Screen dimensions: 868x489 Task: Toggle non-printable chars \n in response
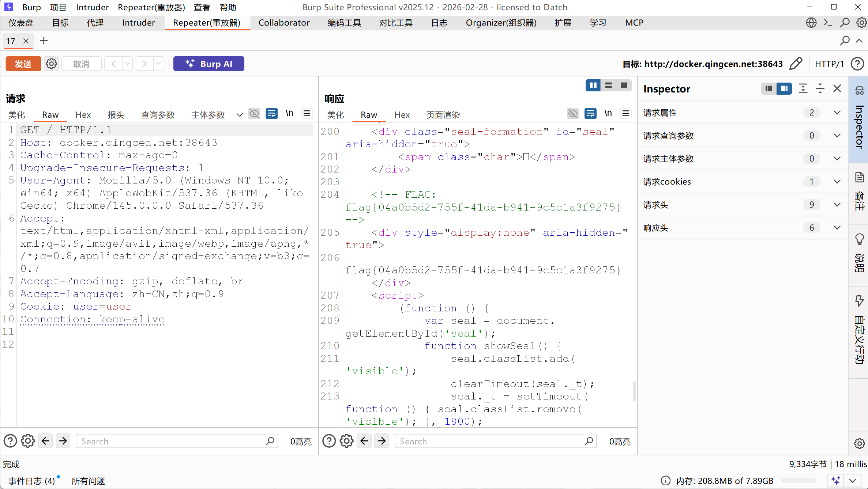coord(608,114)
